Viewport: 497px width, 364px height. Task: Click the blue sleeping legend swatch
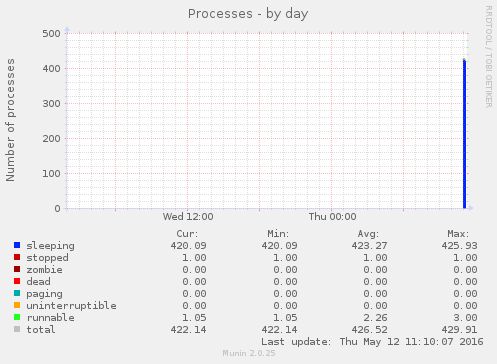pos(17,245)
